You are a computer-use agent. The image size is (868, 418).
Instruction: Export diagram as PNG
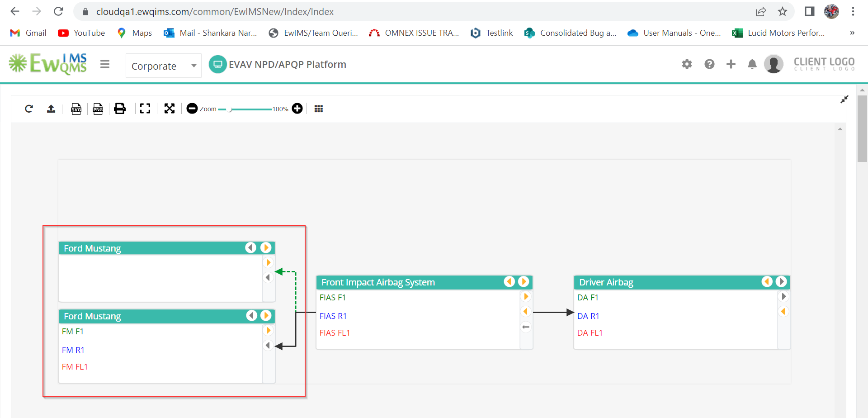point(98,109)
